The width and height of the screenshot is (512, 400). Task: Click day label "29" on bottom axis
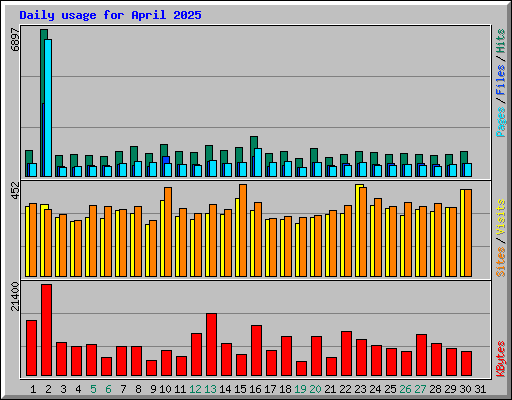pyautogui.click(x=450, y=389)
